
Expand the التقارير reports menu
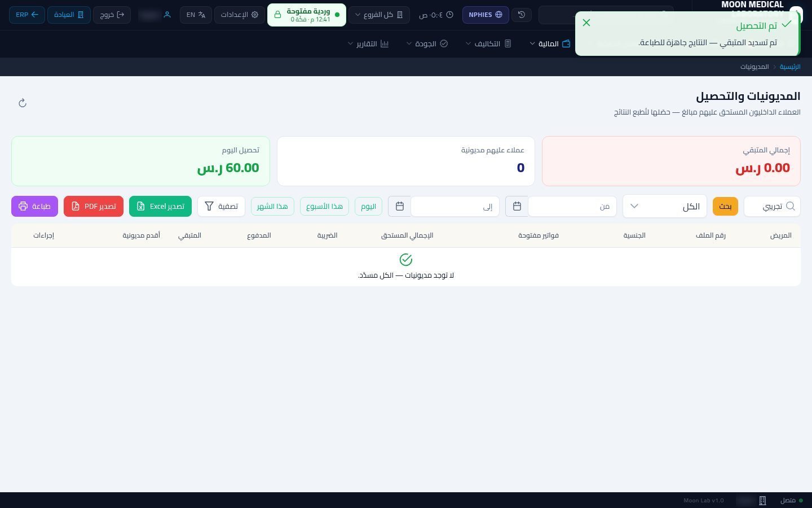pos(368,43)
